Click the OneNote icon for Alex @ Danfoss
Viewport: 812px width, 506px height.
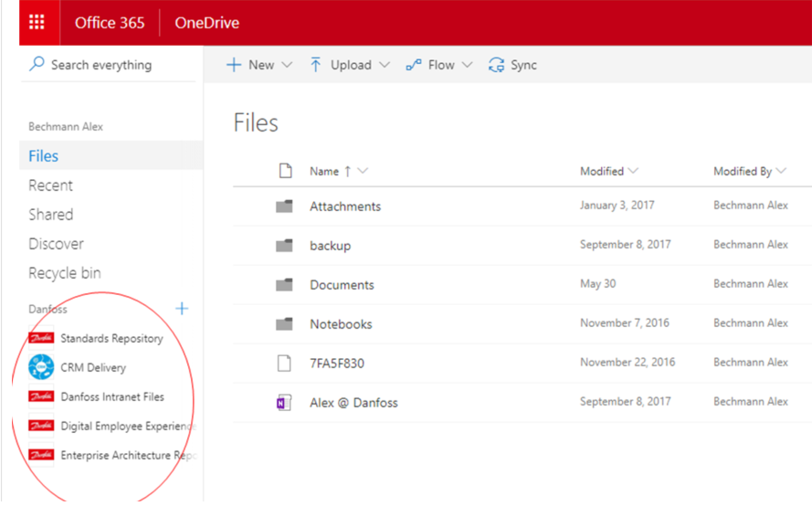pyautogui.click(x=284, y=403)
